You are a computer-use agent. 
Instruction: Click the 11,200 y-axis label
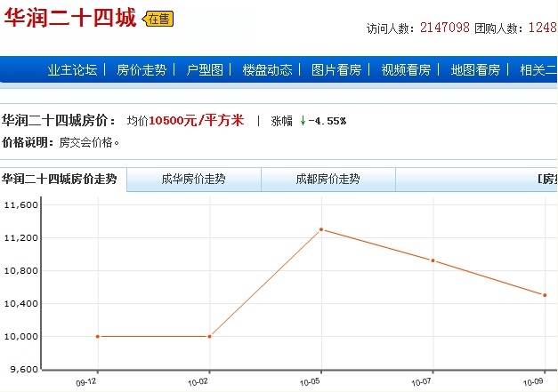(x=20, y=238)
